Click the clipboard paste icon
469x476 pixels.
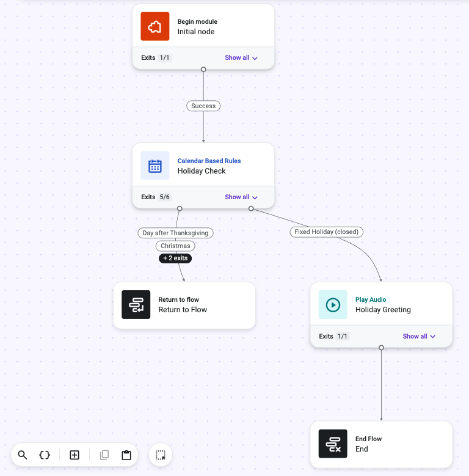[126, 455]
